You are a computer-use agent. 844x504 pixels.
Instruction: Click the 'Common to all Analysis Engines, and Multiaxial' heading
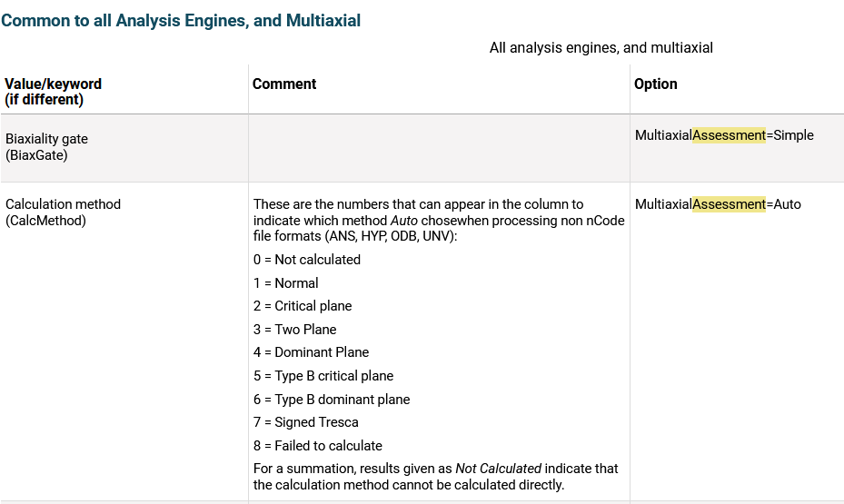pos(181,20)
